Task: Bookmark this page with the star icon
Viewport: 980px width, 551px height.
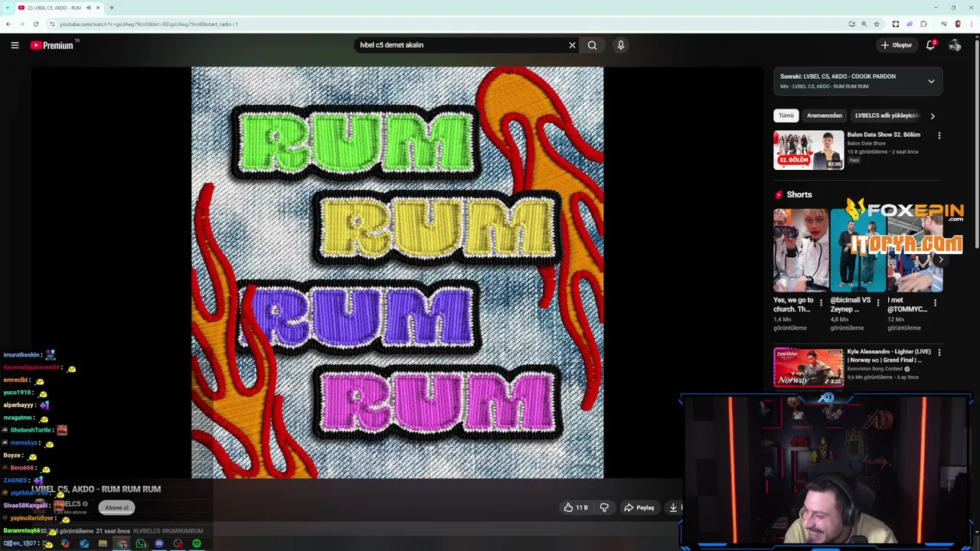Action: (x=877, y=24)
